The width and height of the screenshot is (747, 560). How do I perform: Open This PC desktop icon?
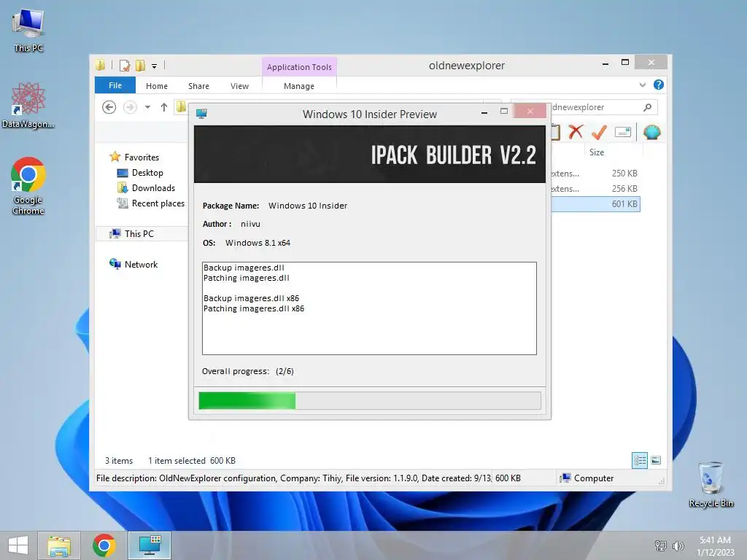click(28, 29)
